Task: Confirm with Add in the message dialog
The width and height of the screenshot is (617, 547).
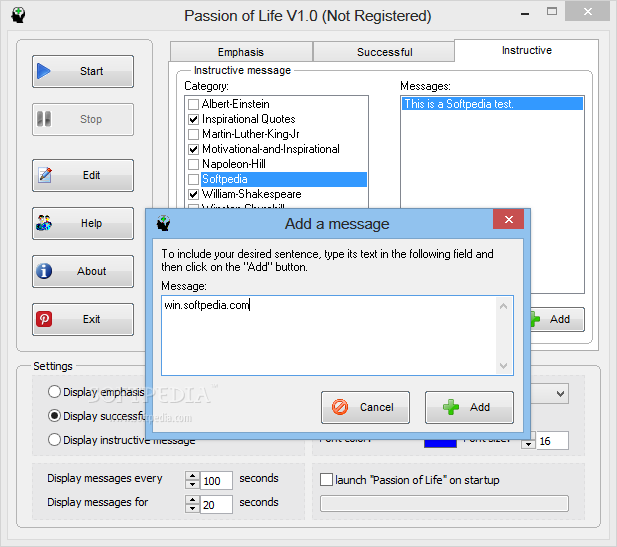Action: (469, 407)
